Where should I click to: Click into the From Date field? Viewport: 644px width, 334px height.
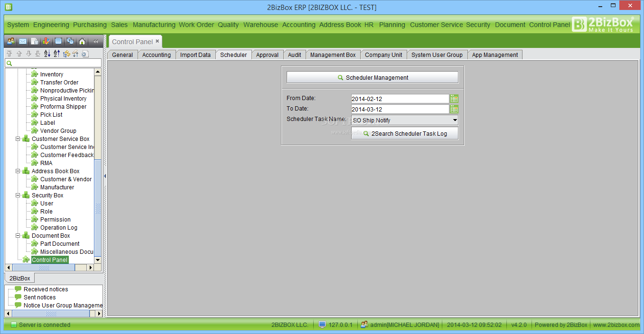(400, 99)
